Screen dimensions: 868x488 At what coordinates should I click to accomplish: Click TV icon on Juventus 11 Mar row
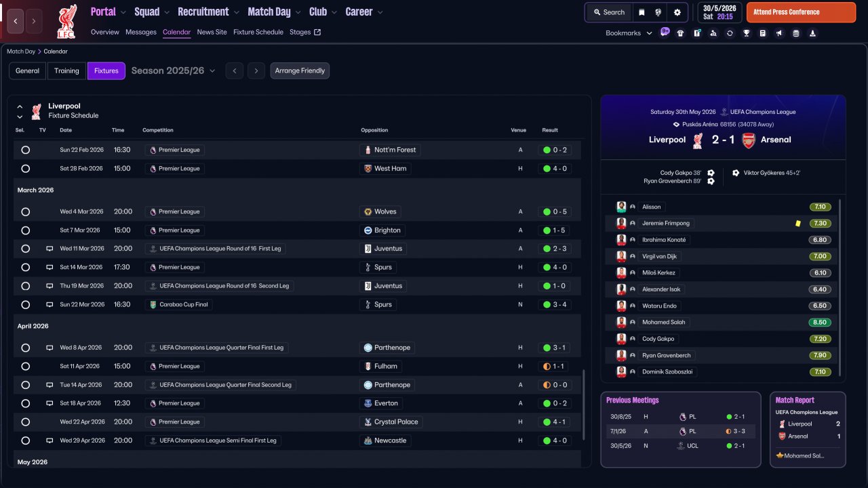(50, 249)
